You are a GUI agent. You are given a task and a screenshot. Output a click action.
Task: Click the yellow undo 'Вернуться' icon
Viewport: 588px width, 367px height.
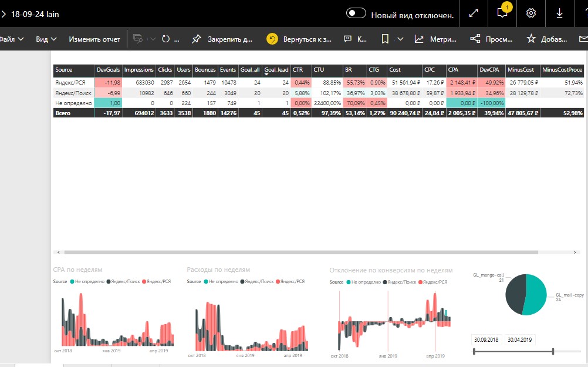click(272, 39)
